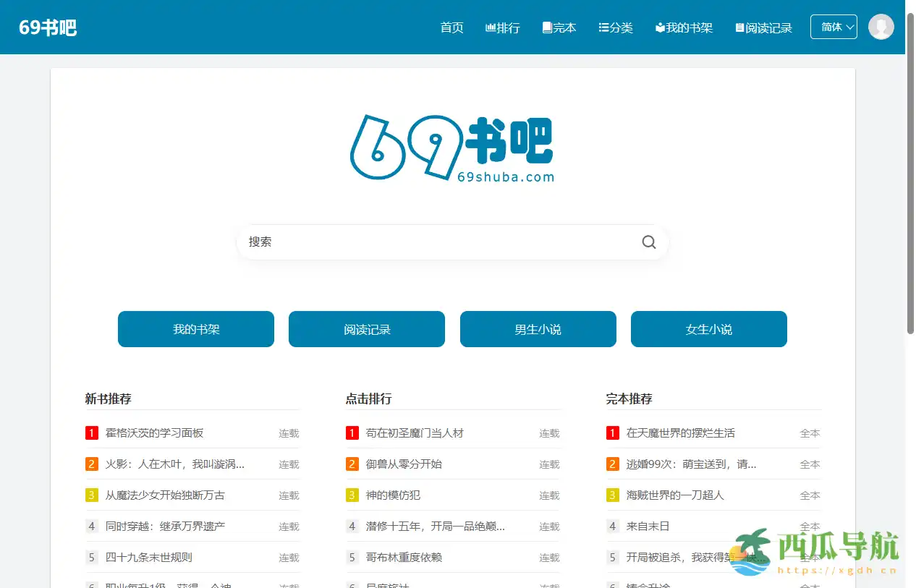Click the search magnifier icon
This screenshot has height=588, width=916.
pos(648,242)
